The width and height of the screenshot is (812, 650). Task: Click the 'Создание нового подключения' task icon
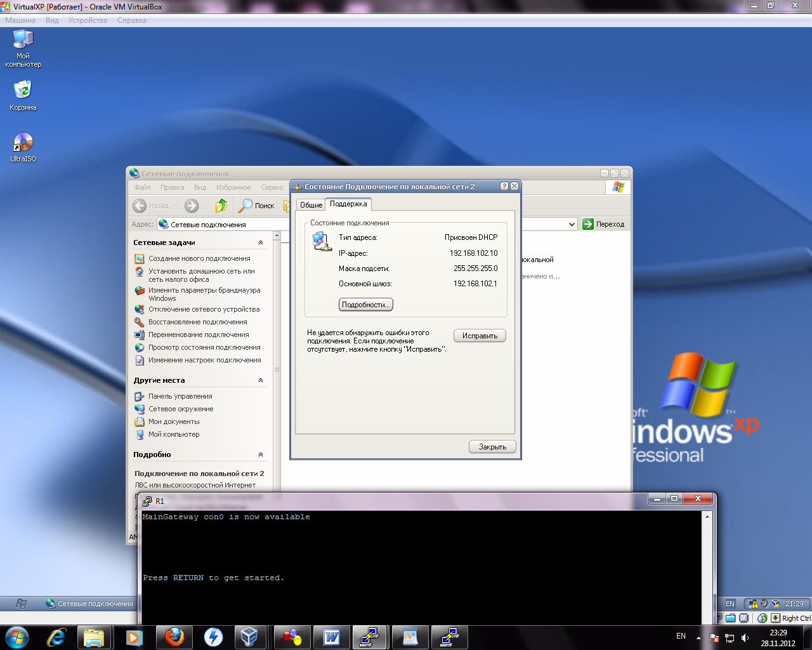[140, 259]
